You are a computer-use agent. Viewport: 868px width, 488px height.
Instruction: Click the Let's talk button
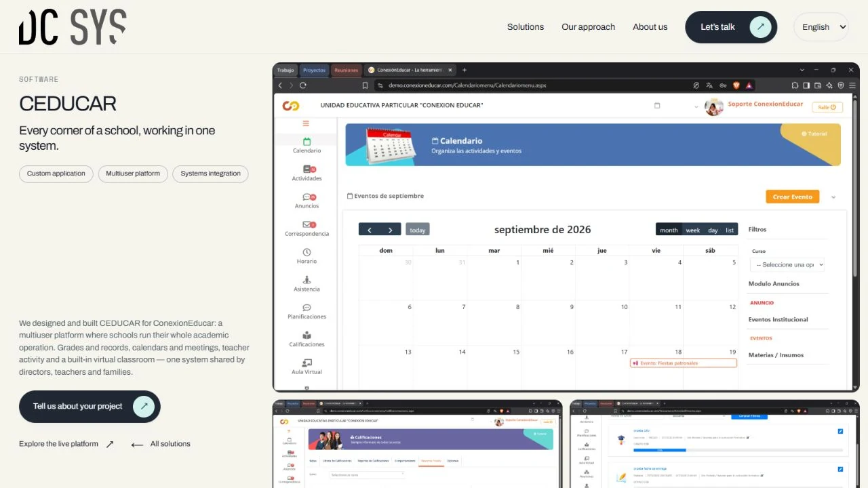click(x=731, y=27)
